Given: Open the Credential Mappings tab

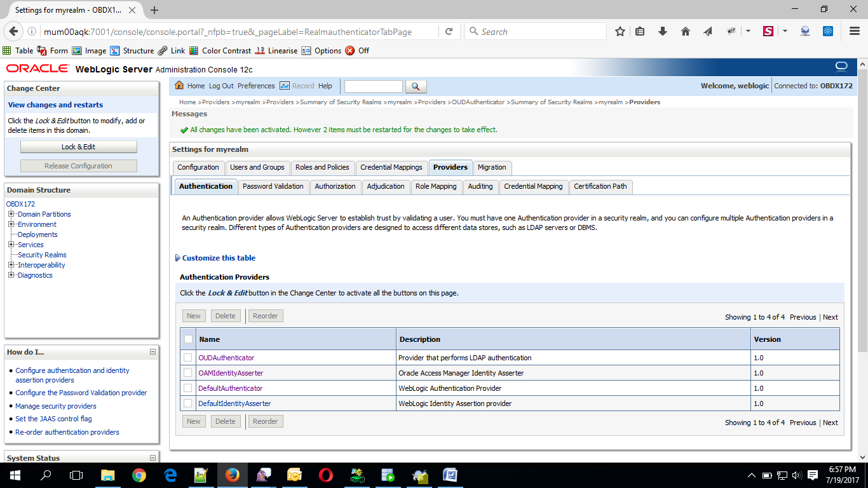Looking at the screenshot, I should pos(391,167).
